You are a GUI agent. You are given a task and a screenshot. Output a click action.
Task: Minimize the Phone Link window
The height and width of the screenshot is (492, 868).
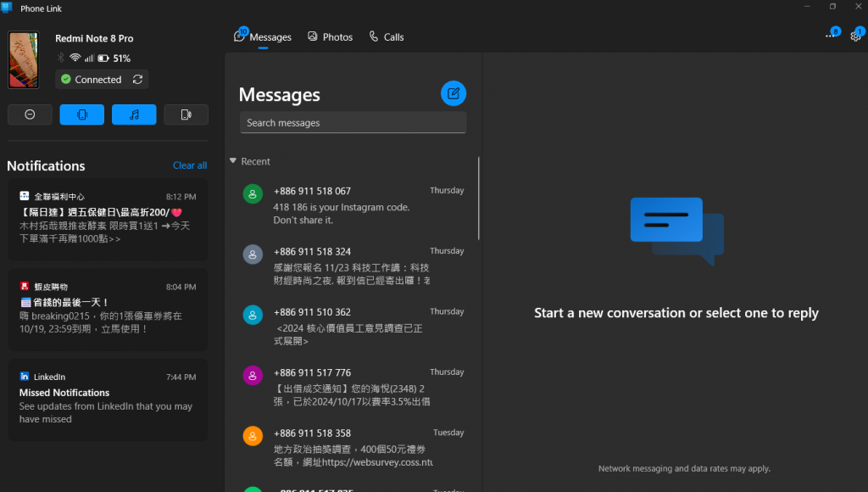click(x=807, y=6)
